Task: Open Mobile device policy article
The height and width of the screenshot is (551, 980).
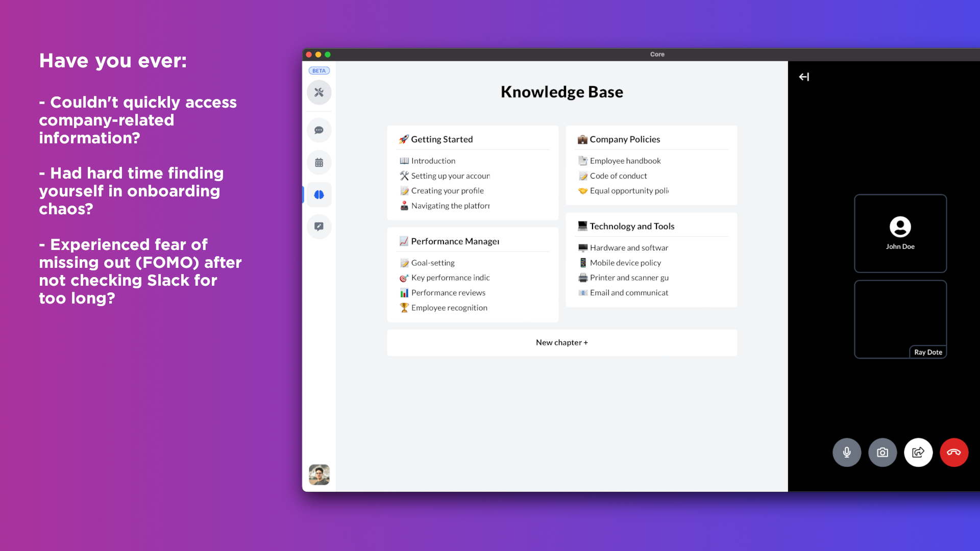Action: tap(620, 263)
